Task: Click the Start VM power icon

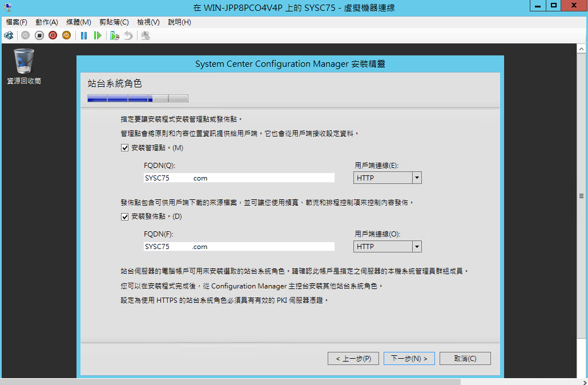Action: [26, 35]
